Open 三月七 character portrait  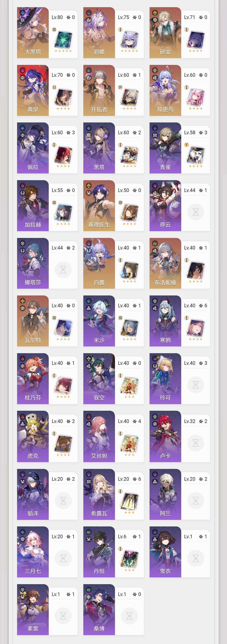tap(33, 552)
